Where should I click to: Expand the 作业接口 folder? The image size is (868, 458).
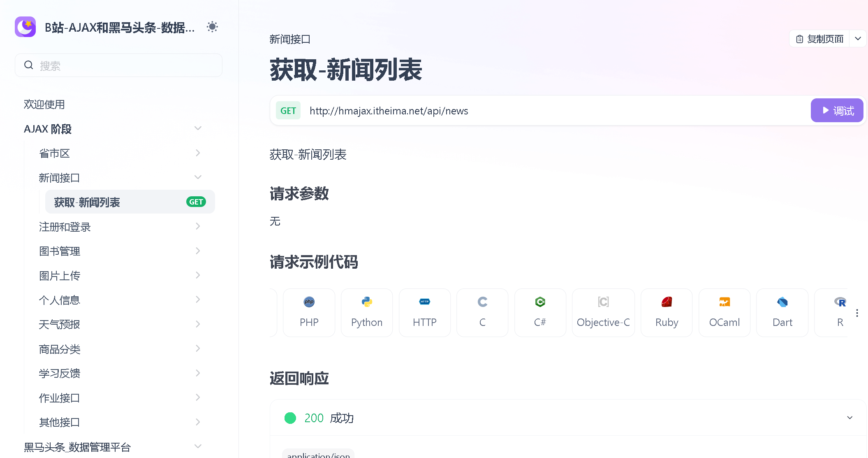click(198, 398)
